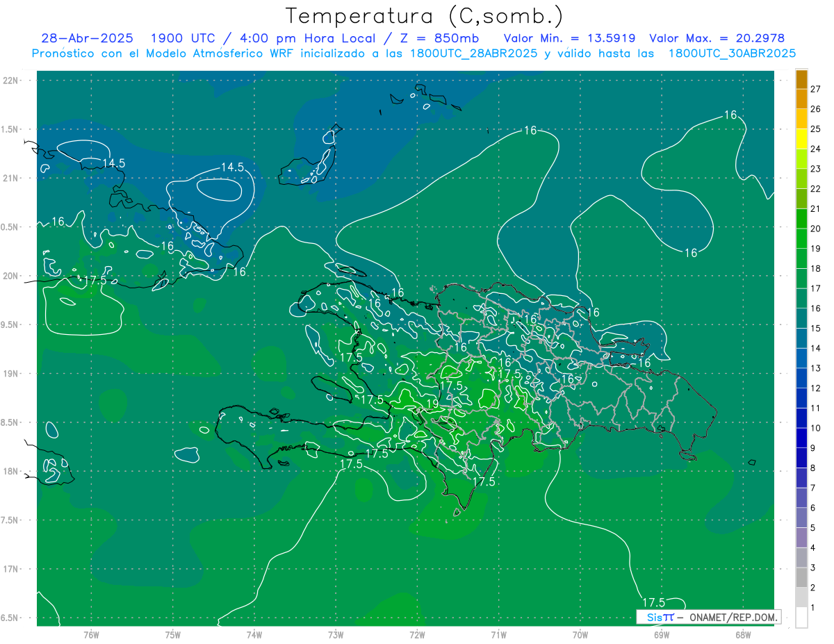Click legend color swatch between 26 and 27

[801, 99]
